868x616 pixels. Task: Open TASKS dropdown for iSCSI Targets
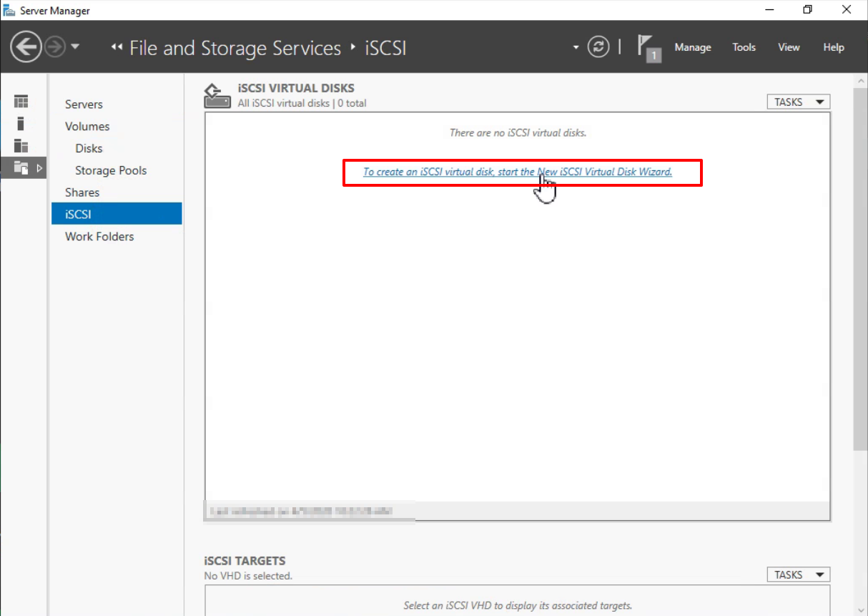coord(799,575)
